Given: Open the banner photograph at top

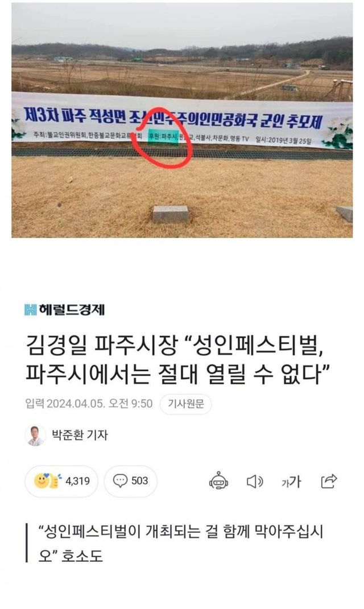Looking at the screenshot, I should tap(182, 120).
